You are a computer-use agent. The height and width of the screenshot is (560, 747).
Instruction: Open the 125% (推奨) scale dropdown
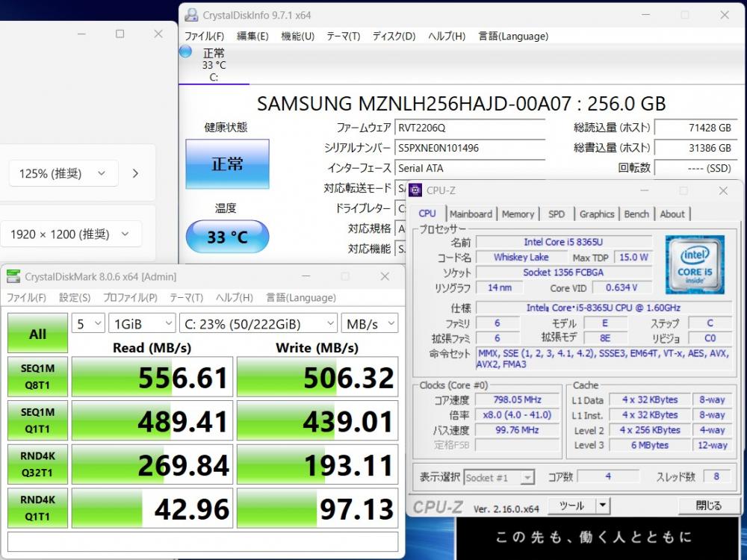point(63,173)
